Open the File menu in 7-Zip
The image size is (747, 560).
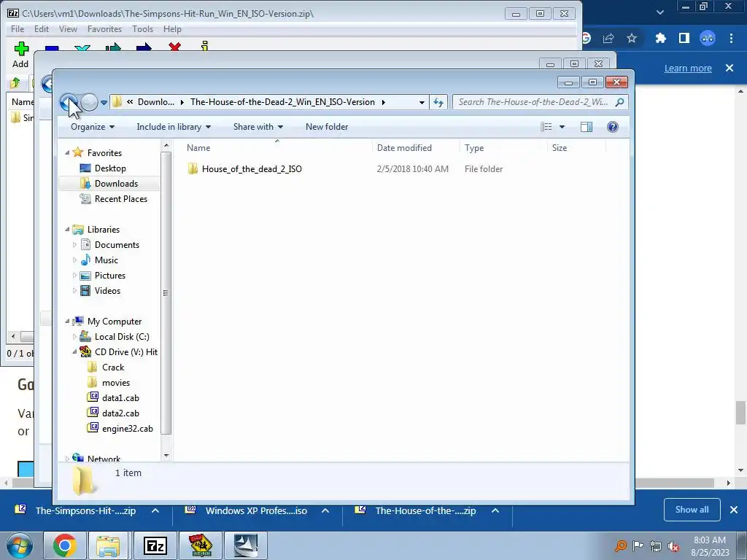coord(18,29)
